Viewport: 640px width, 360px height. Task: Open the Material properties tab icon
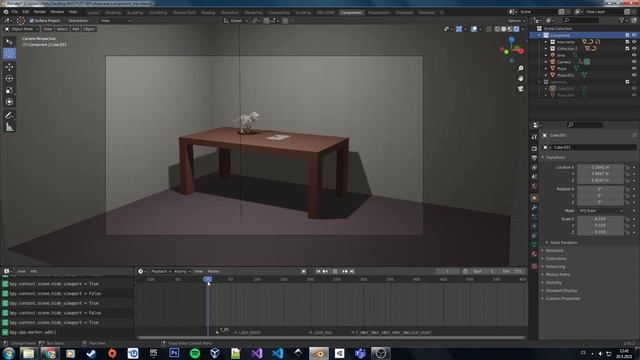[534, 254]
